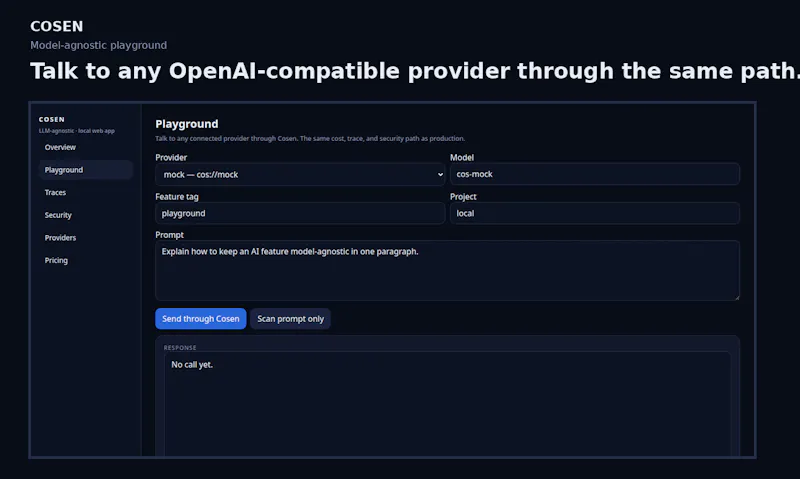Click the Playground heading text
The height and width of the screenshot is (479, 800).
coord(187,124)
